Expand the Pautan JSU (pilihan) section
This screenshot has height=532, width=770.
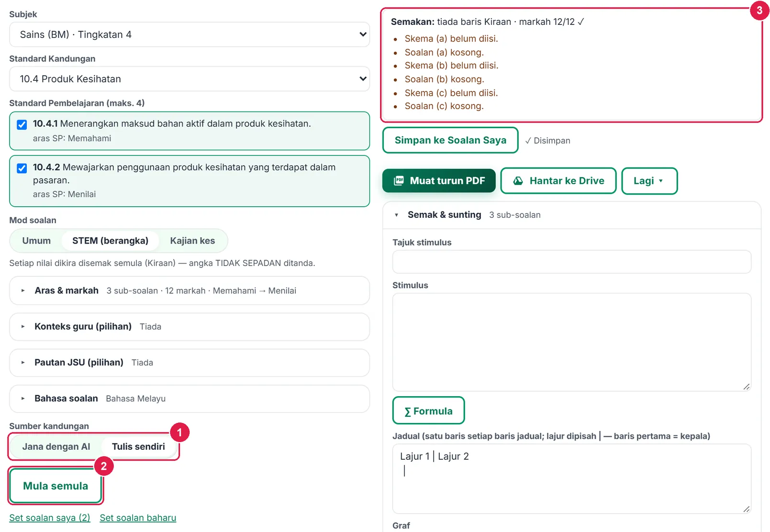tap(190, 363)
